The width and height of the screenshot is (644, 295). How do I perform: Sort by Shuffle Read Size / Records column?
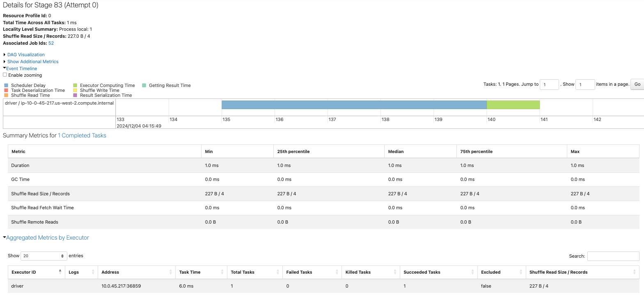tap(582, 272)
